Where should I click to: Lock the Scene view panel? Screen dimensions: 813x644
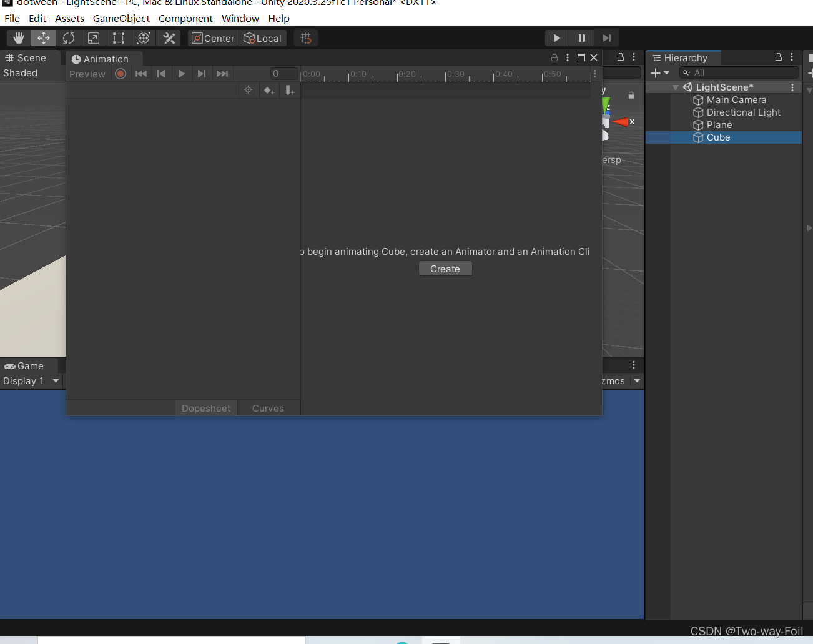point(621,57)
